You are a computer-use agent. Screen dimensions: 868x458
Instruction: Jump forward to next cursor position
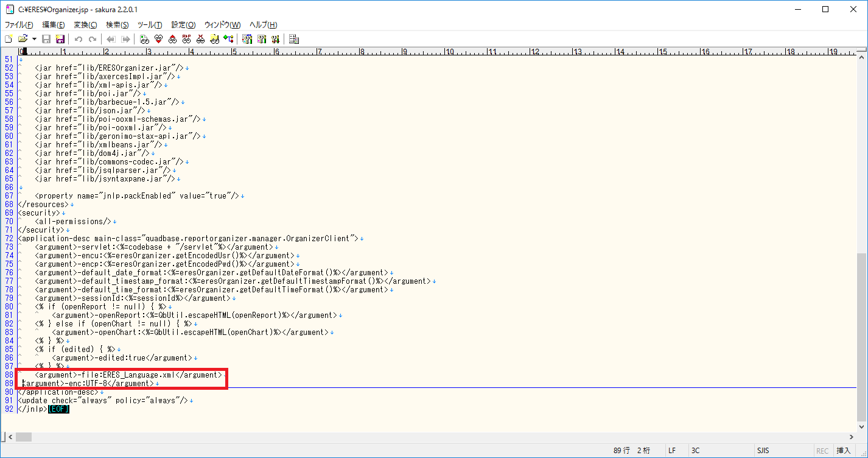click(125, 39)
